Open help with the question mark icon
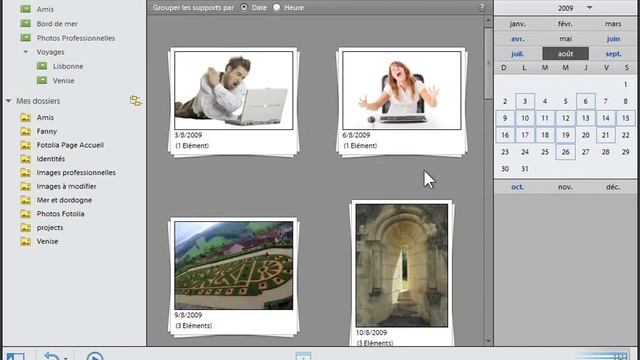Viewport: 640px width, 360px height. pos(482,7)
